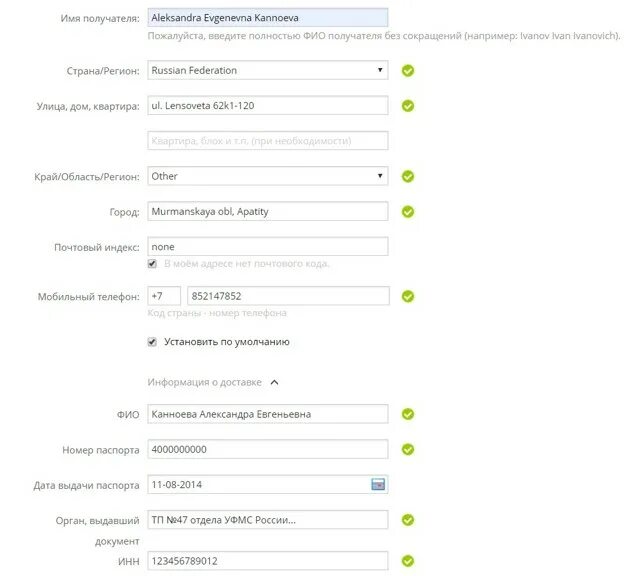Open the Страна/Регион dropdown
Viewport: 640px width, 576px height.
[268, 70]
